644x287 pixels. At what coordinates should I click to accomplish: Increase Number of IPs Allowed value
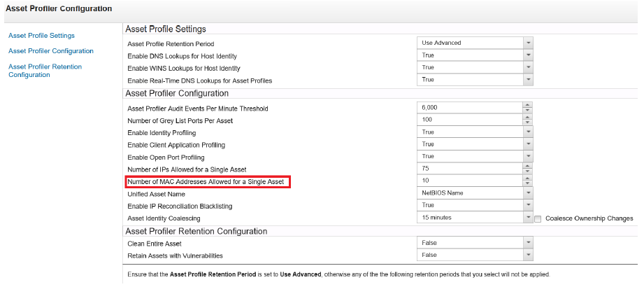point(528,166)
